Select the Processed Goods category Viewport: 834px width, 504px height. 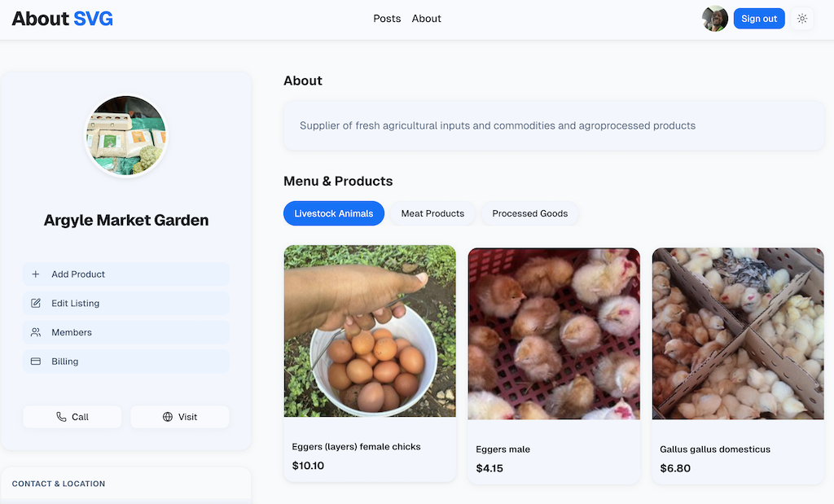[x=529, y=213]
